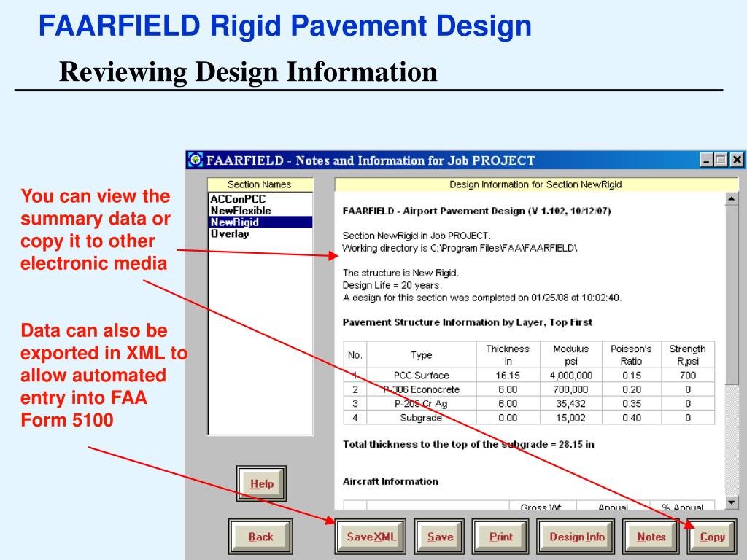Click the Help button

click(262, 484)
